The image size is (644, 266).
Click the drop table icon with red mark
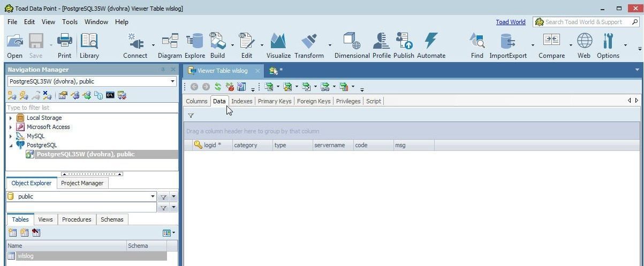click(36, 233)
